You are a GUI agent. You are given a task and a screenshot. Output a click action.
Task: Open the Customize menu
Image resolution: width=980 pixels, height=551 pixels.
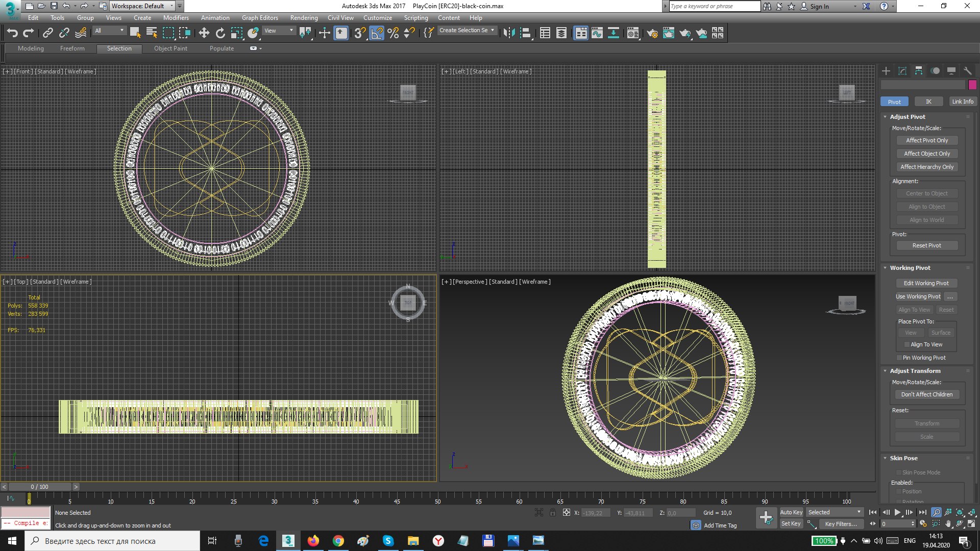[378, 18]
